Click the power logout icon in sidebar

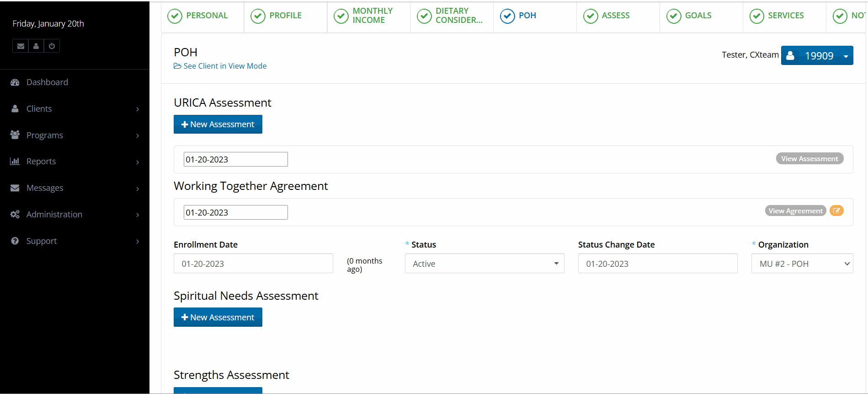click(x=52, y=46)
